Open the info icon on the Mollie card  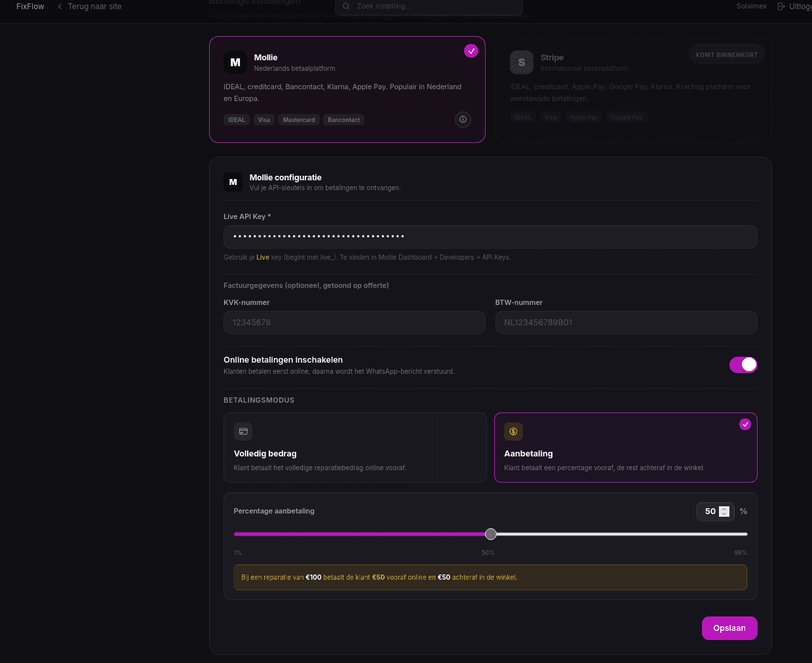(463, 119)
